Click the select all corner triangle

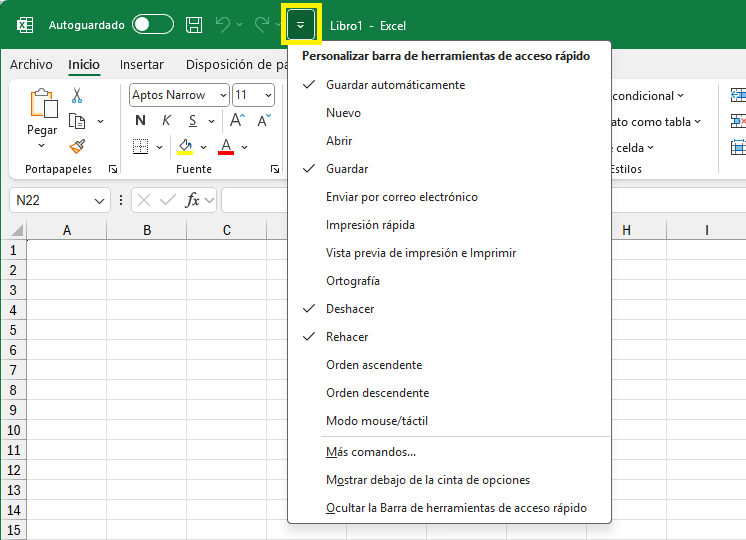[17, 231]
